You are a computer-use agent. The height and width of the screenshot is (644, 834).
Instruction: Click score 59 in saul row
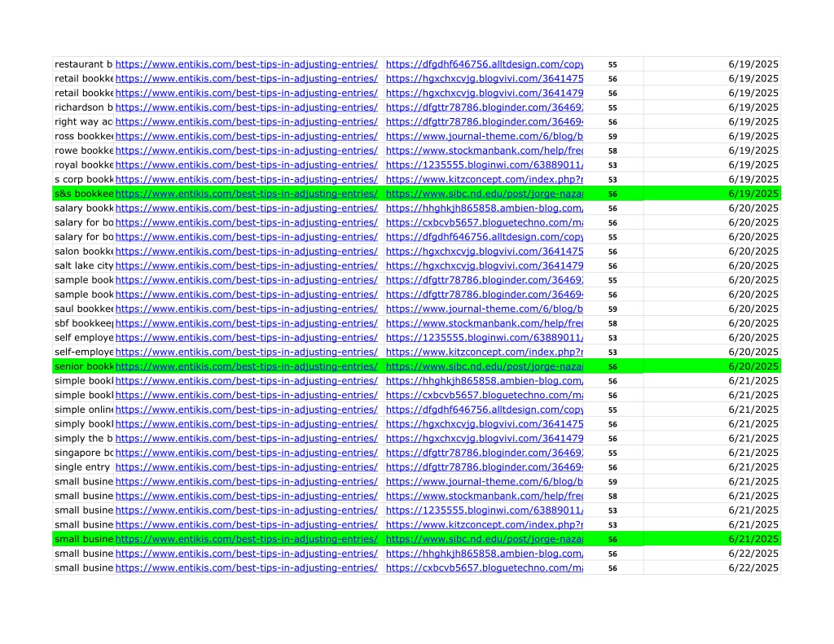tap(612, 309)
